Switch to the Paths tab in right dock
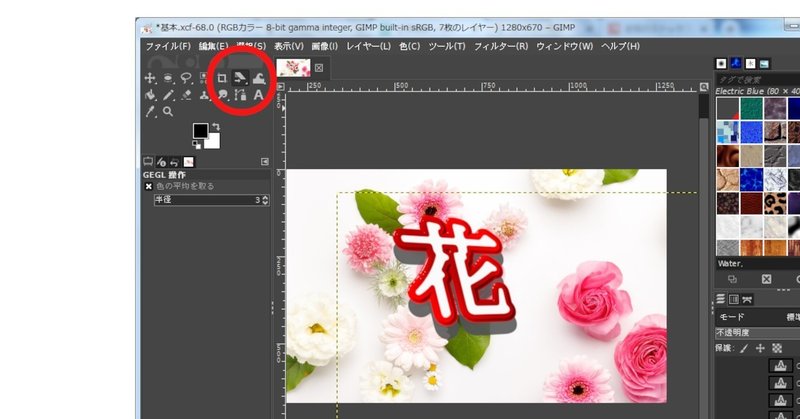The height and width of the screenshot is (419, 800). (x=747, y=299)
